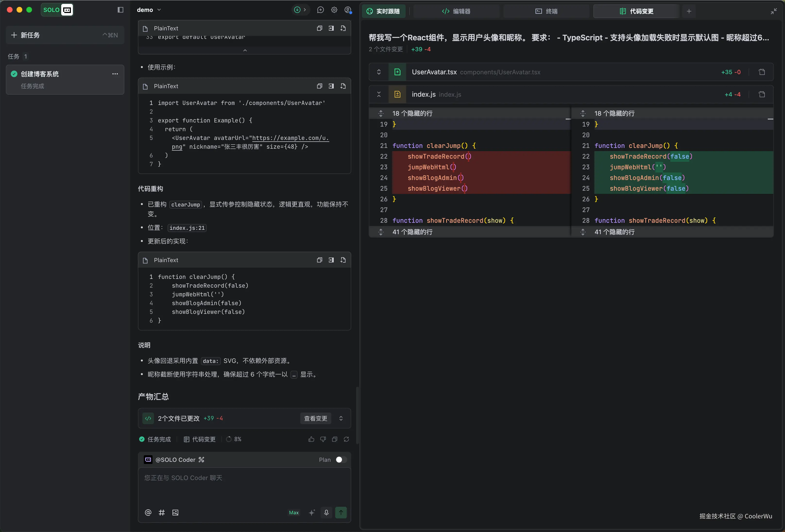
Task: Open the settings gear icon
Action: 334,10
